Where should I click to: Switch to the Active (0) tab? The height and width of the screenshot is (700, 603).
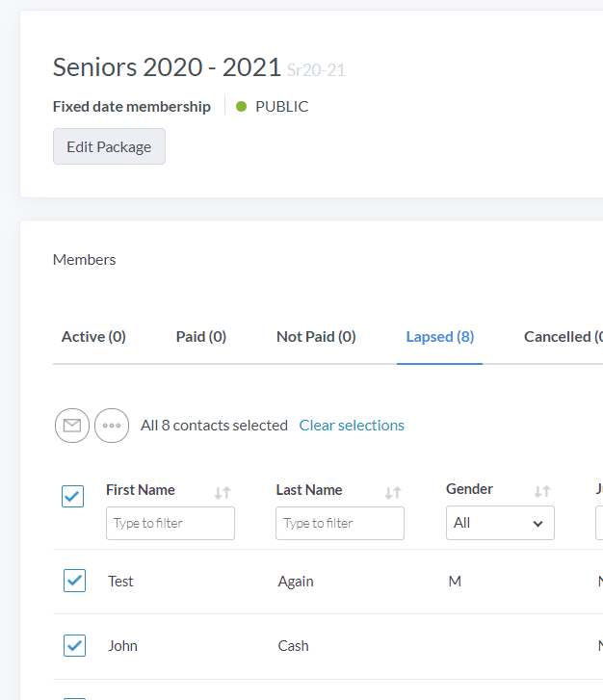pos(93,337)
